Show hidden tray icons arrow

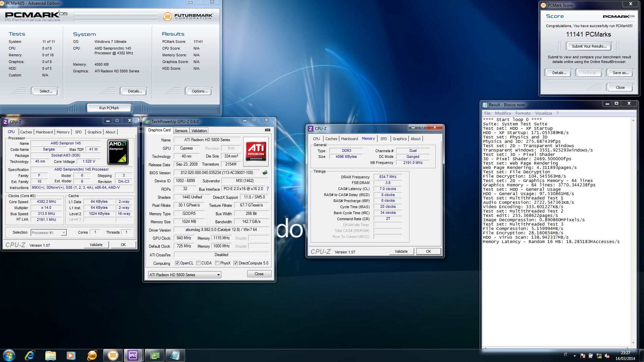(575, 356)
